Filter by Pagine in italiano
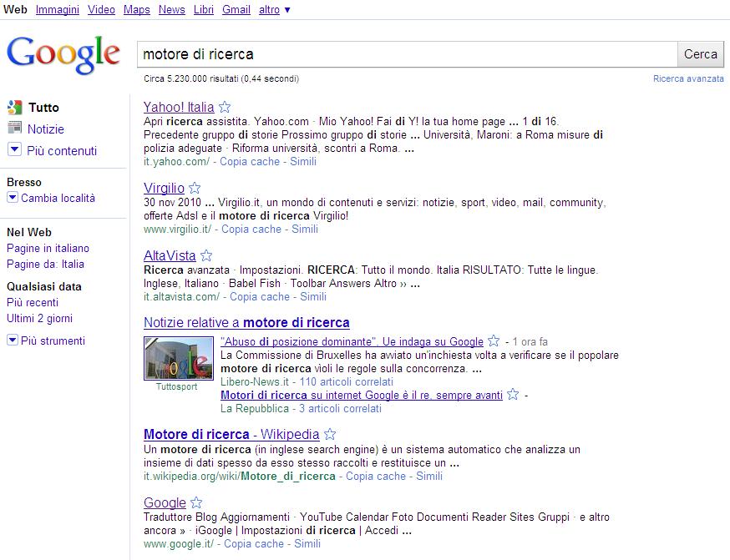Image resolution: width=730 pixels, height=560 pixels. coord(48,248)
